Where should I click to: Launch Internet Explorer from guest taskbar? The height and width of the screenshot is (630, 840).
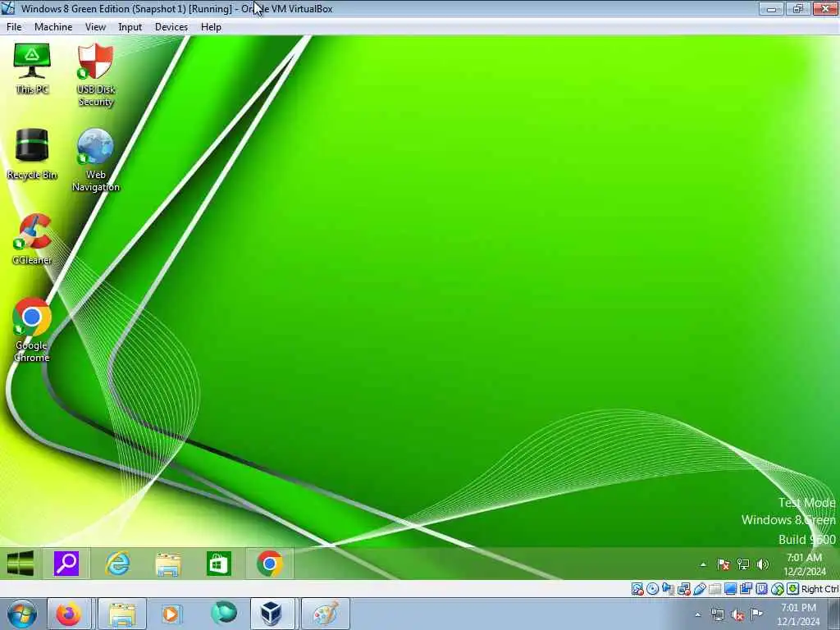coord(117,564)
